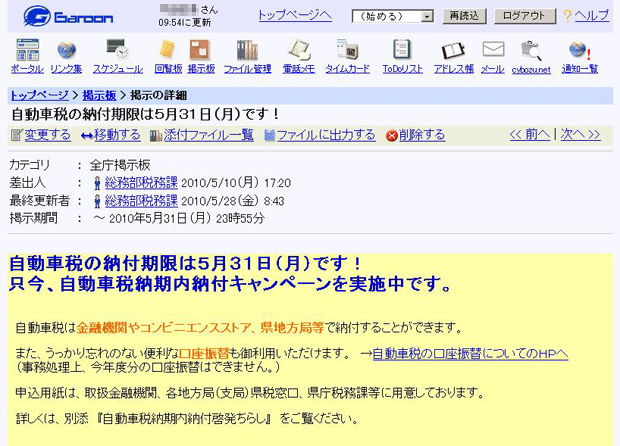Click the 変更する edit icon

pyautogui.click(x=17, y=135)
